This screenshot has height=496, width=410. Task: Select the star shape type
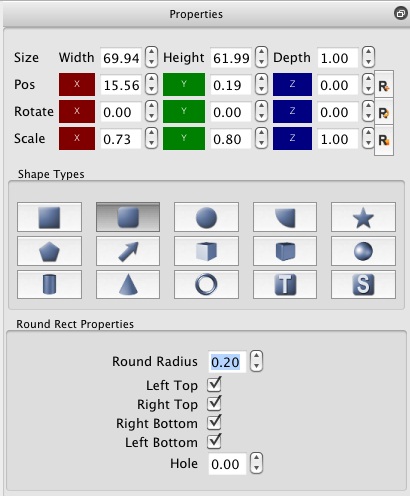363,217
